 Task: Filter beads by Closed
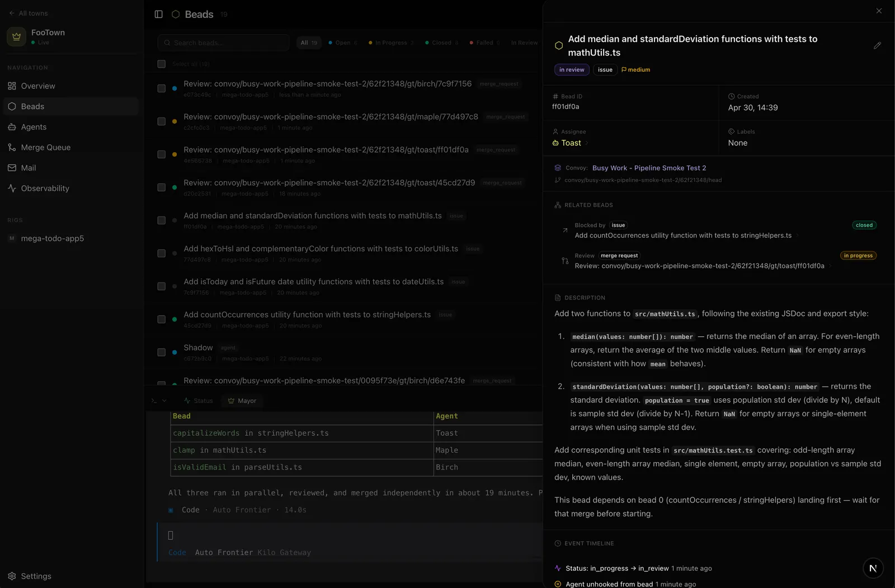442,43
